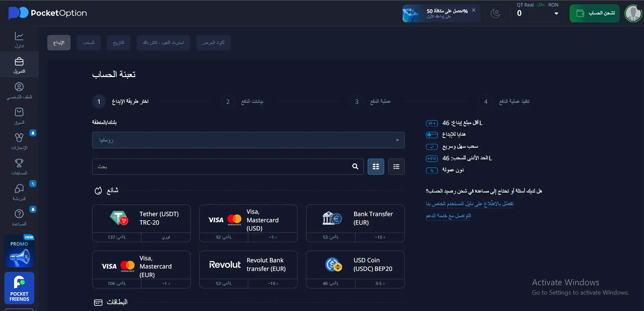
Task: Select Visa, Mastercard (EUR) payment method
Action: [x=141, y=270]
